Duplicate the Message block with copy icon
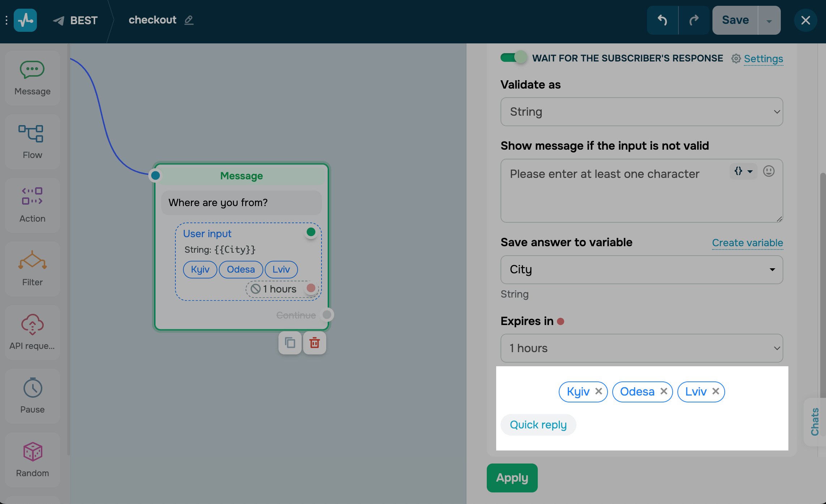 290,343
